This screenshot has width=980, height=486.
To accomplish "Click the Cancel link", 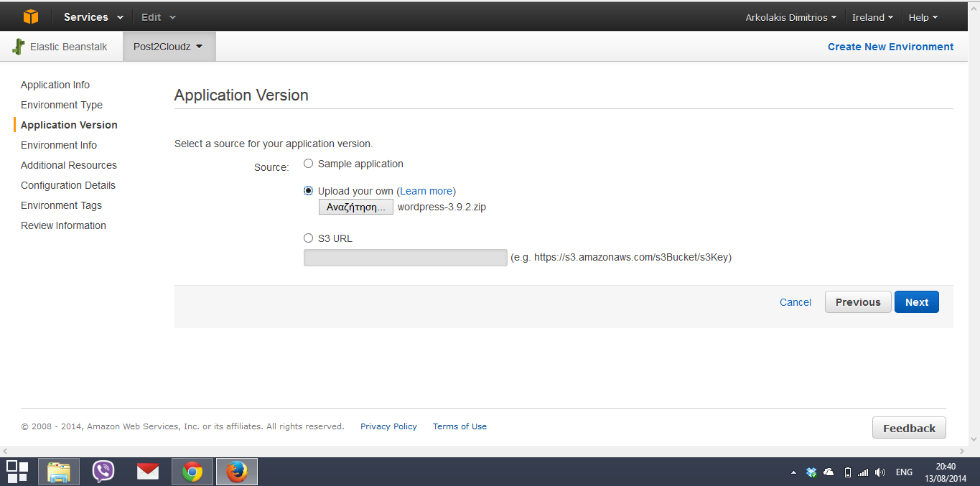I will pyautogui.click(x=795, y=302).
